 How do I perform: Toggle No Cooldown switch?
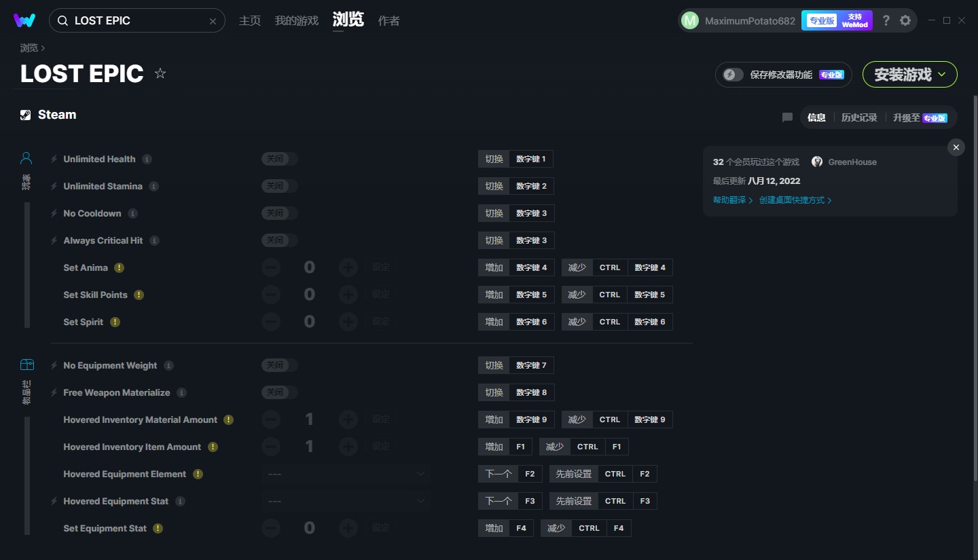click(x=279, y=213)
